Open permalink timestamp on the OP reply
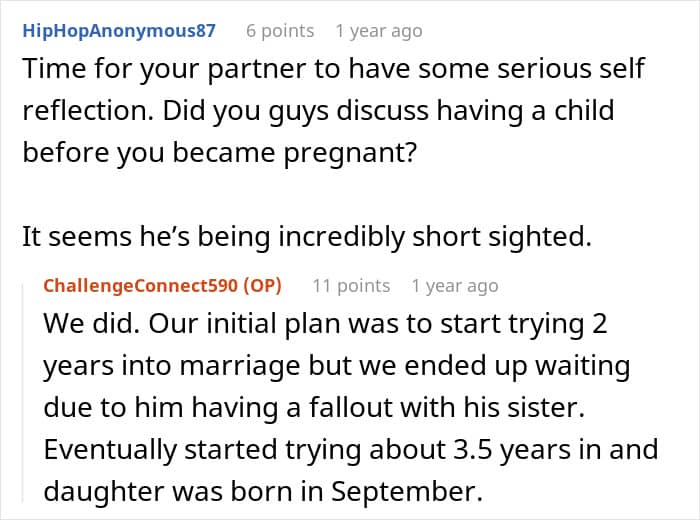 454,286
